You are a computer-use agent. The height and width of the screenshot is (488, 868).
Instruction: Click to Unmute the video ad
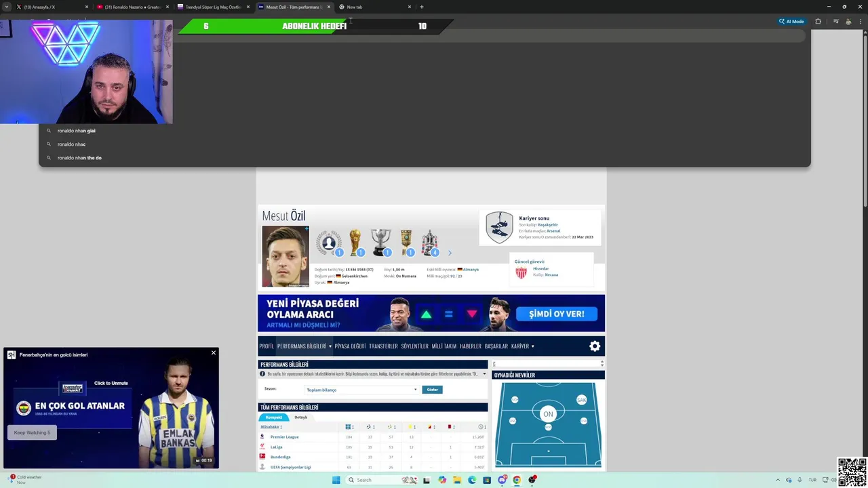click(111, 383)
